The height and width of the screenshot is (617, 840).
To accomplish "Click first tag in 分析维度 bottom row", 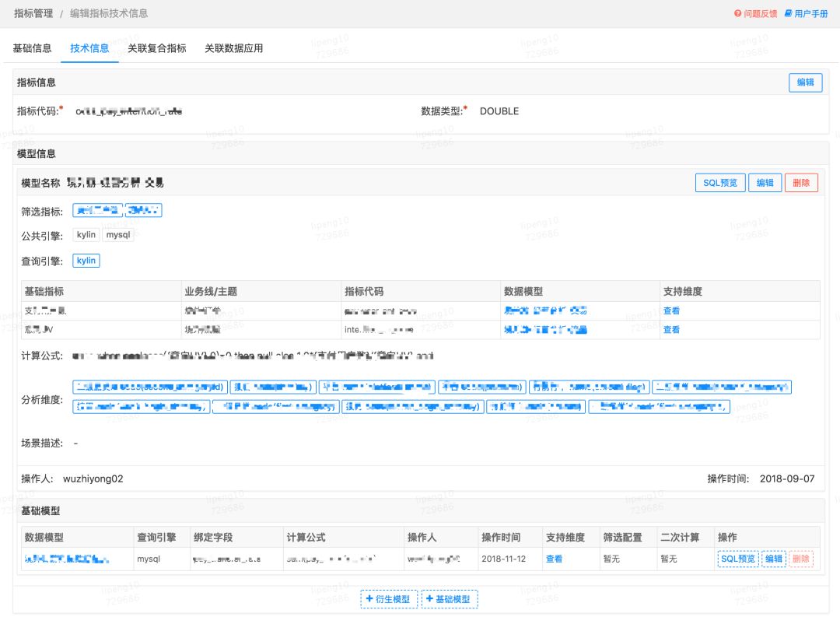I will click(141, 407).
